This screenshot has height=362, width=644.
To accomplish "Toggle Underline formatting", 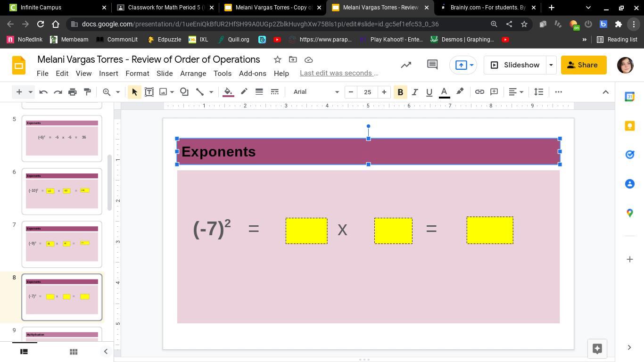I will 429,92.
